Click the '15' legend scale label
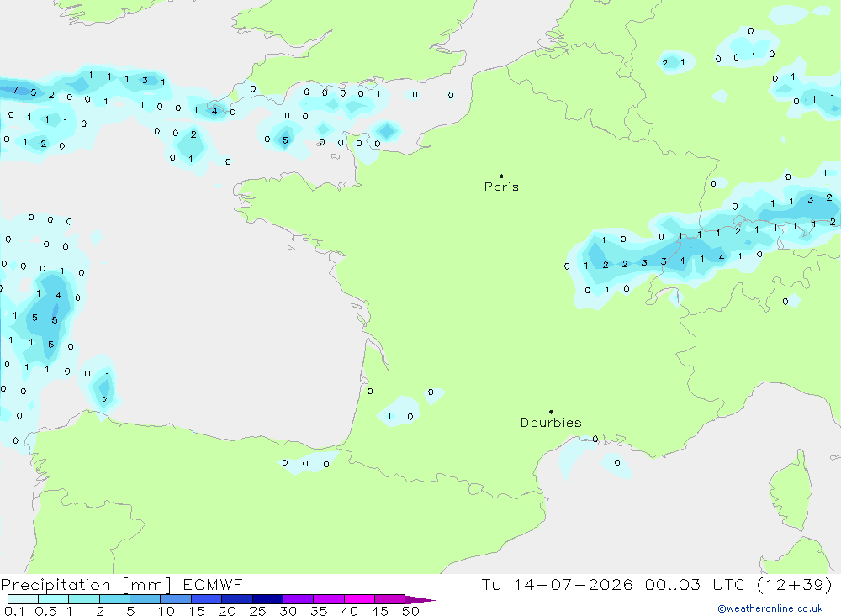 click(x=197, y=611)
